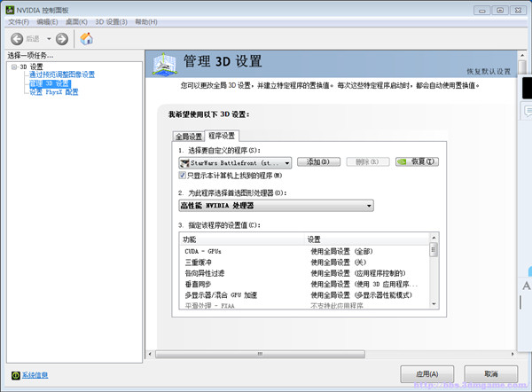Select the 三重缓冲 setting row
This screenshot has height=392, width=532.
(304, 263)
